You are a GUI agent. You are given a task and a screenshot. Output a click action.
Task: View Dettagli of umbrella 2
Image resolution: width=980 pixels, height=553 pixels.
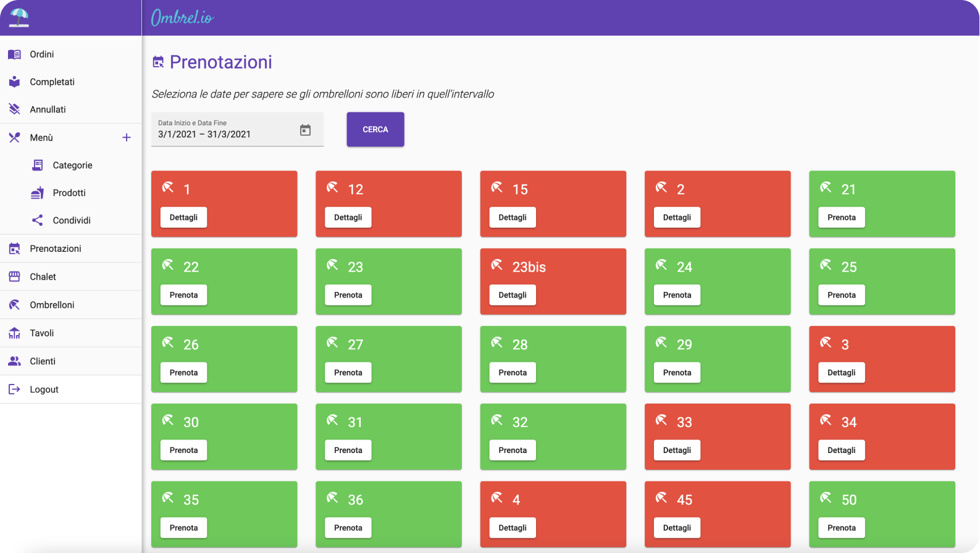coord(677,217)
